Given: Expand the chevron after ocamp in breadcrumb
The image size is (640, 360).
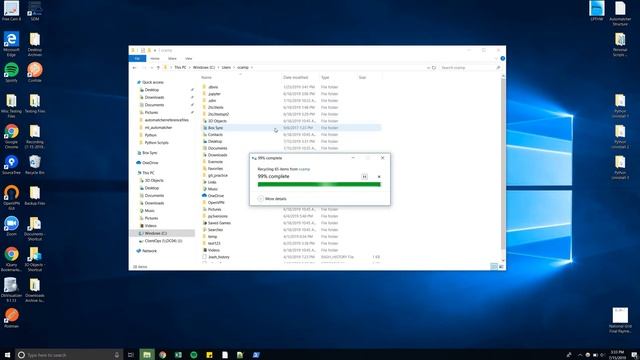Looking at the screenshot, I should click(x=252, y=67).
